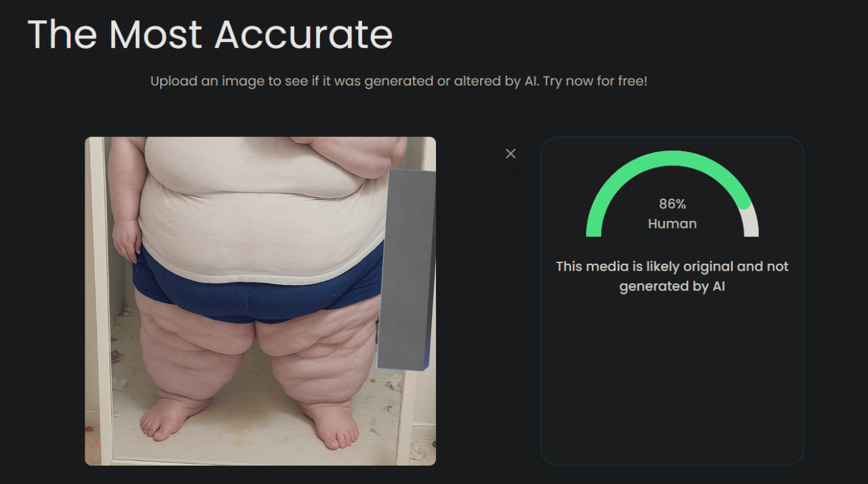Click the word "Accurate" in the heading
Image resolution: width=868 pixels, height=484 pixels.
pos(304,34)
